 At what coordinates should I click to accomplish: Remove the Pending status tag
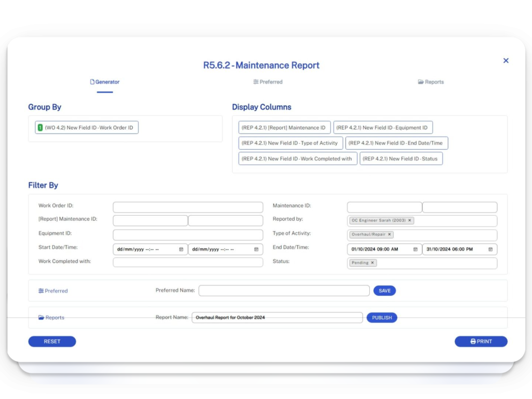tap(373, 263)
